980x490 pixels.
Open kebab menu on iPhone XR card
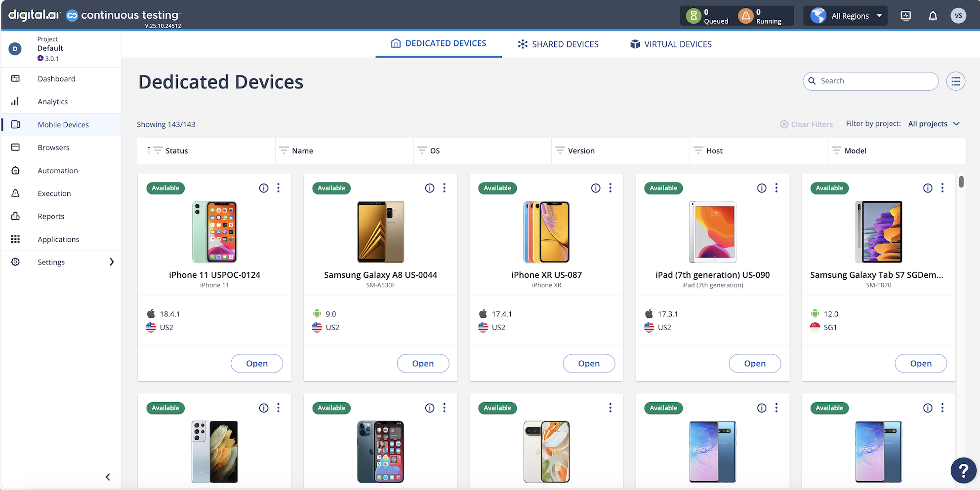point(611,188)
